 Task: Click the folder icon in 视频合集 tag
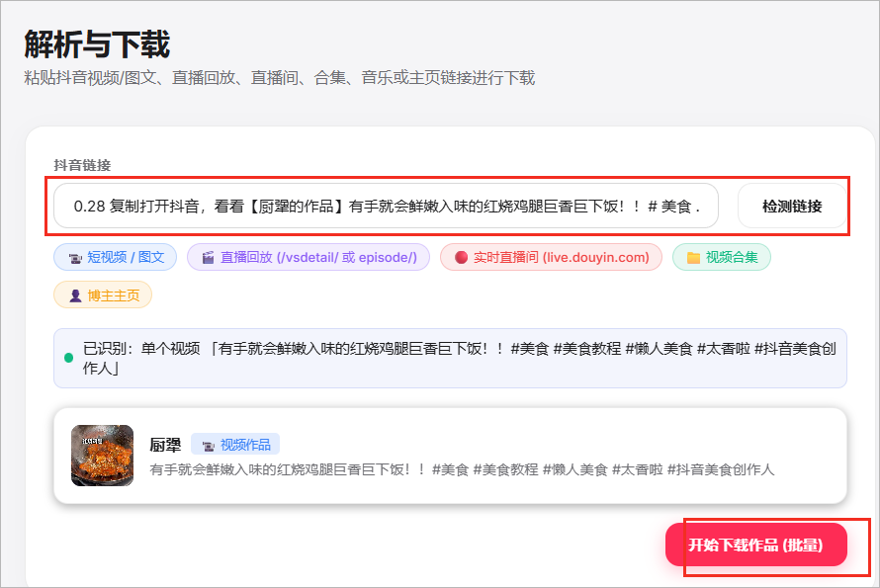click(694, 258)
